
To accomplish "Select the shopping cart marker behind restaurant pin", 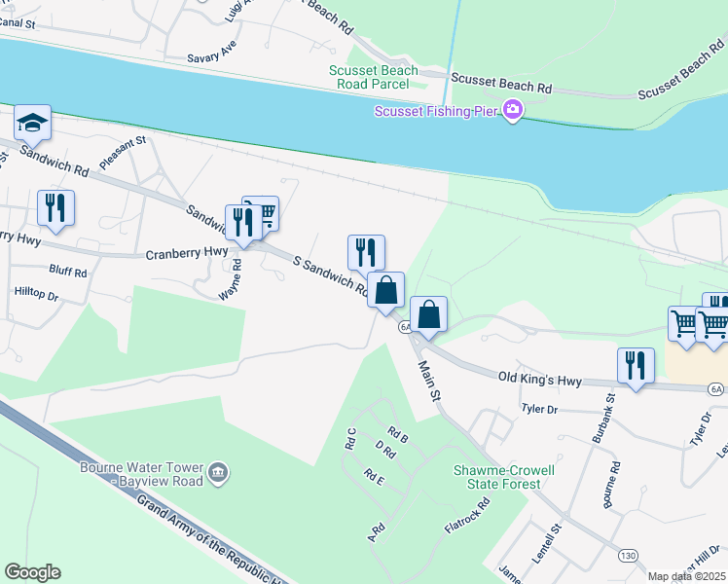I will 267,211.
